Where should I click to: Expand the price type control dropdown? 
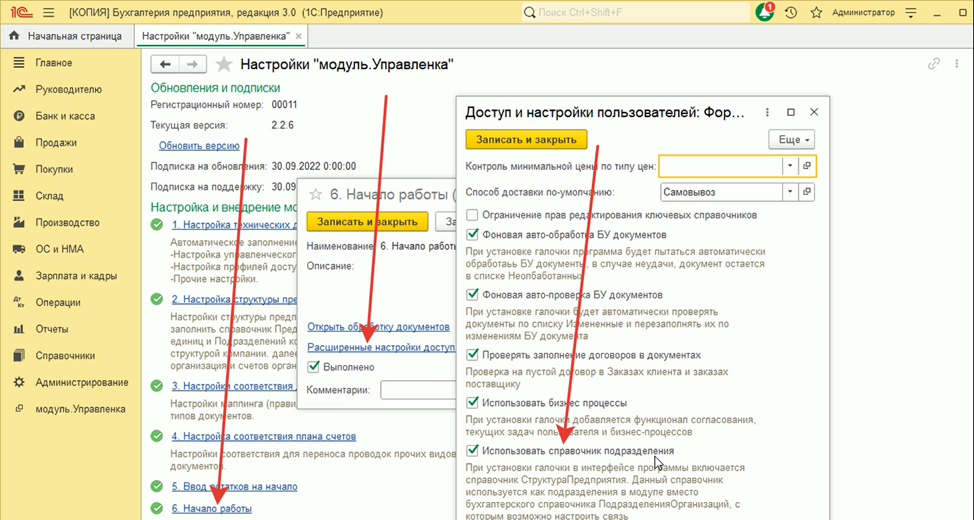tap(790, 166)
